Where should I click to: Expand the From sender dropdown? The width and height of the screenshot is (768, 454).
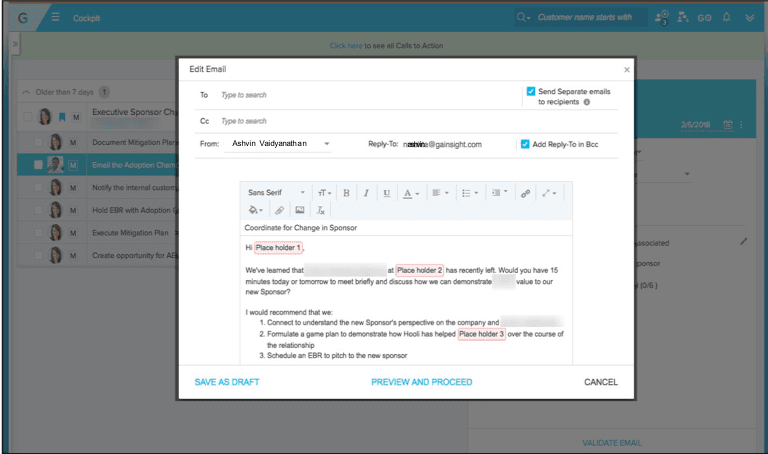[327, 144]
